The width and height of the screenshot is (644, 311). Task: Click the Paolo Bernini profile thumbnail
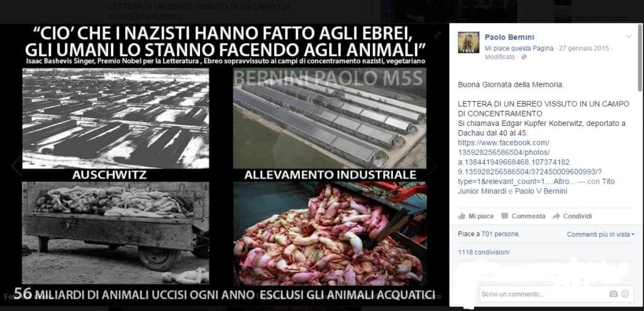[469, 42]
